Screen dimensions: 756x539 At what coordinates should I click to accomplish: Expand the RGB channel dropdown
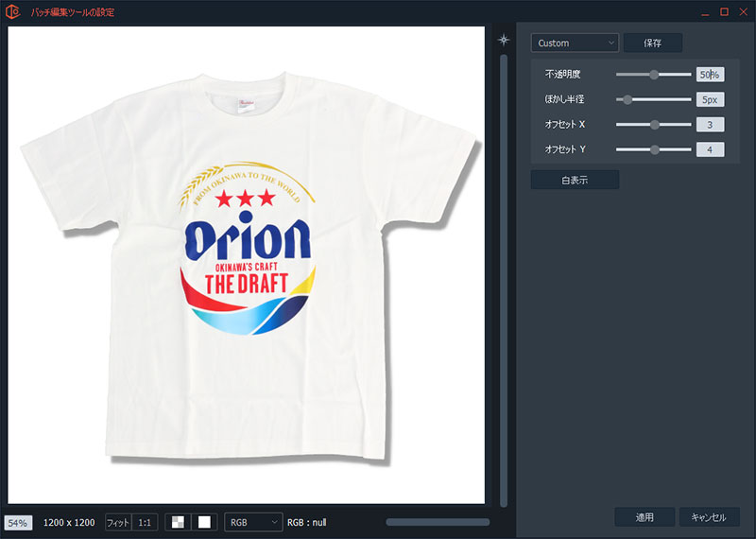click(x=253, y=522)
